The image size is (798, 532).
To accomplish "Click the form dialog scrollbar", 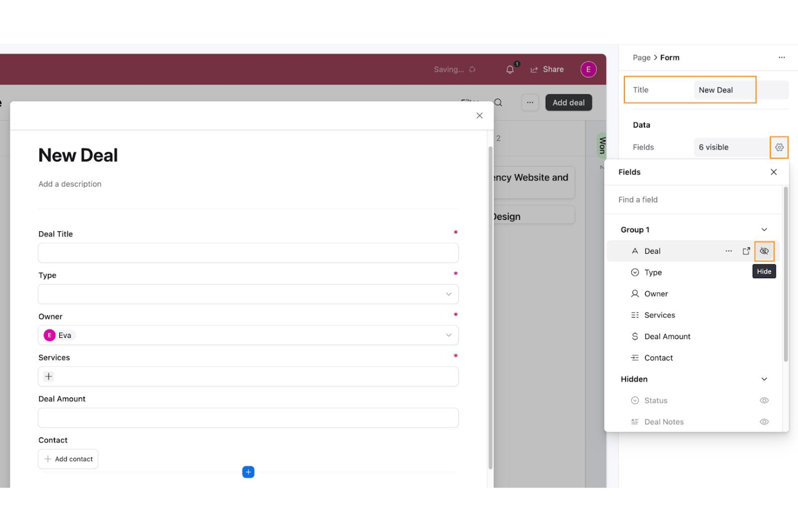I will point(490,308).
